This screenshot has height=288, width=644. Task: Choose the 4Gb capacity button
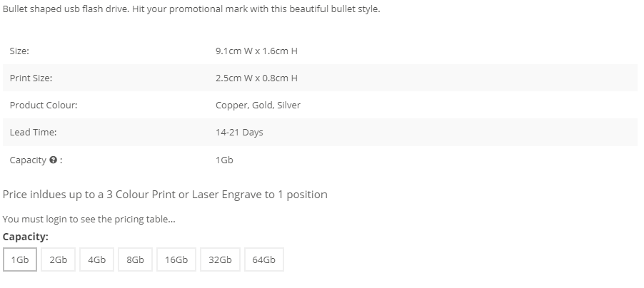96,259
